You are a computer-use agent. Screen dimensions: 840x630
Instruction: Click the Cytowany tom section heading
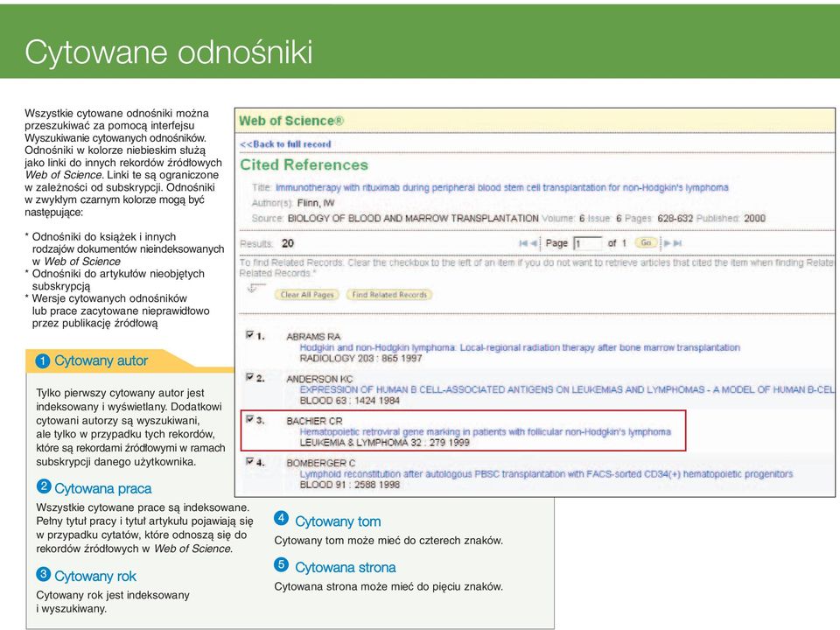pos(338,521)
